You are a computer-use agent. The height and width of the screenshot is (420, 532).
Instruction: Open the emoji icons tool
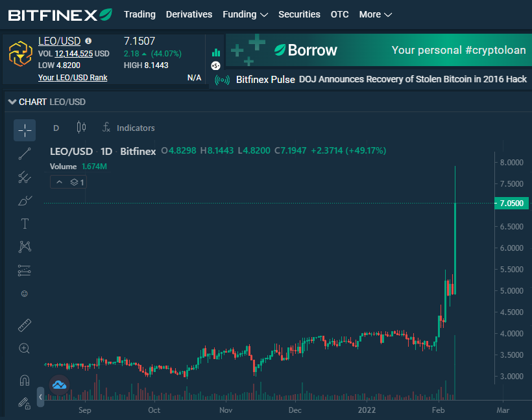[25, 294]
